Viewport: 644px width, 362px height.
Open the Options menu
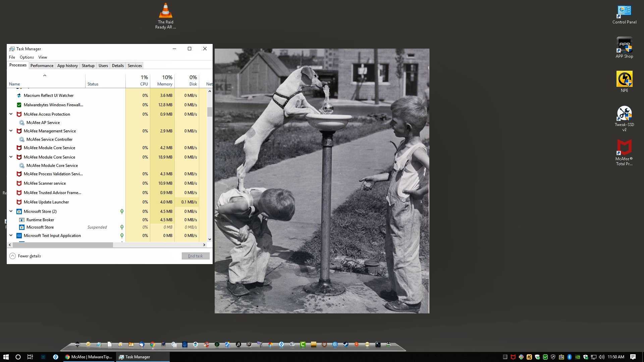26,57
